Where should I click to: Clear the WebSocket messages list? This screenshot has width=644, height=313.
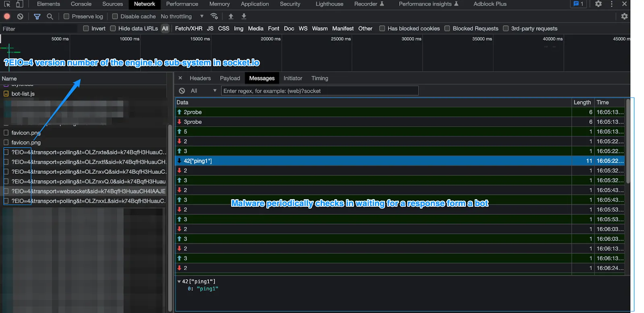[182, 91]
